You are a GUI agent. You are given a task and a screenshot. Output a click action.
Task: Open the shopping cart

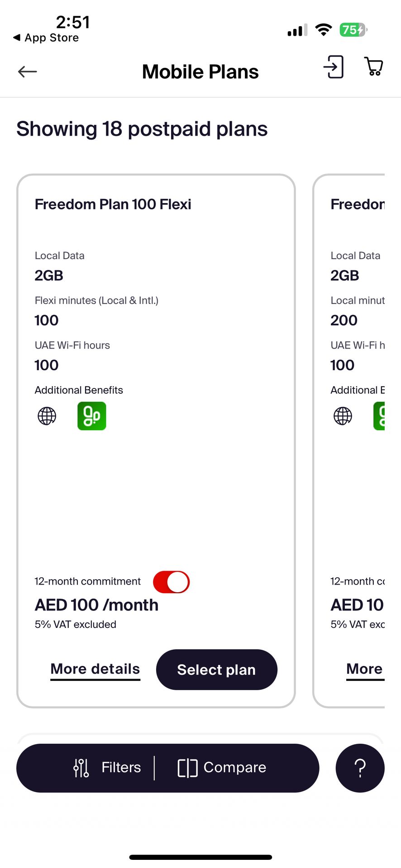[x=374, y=66]
